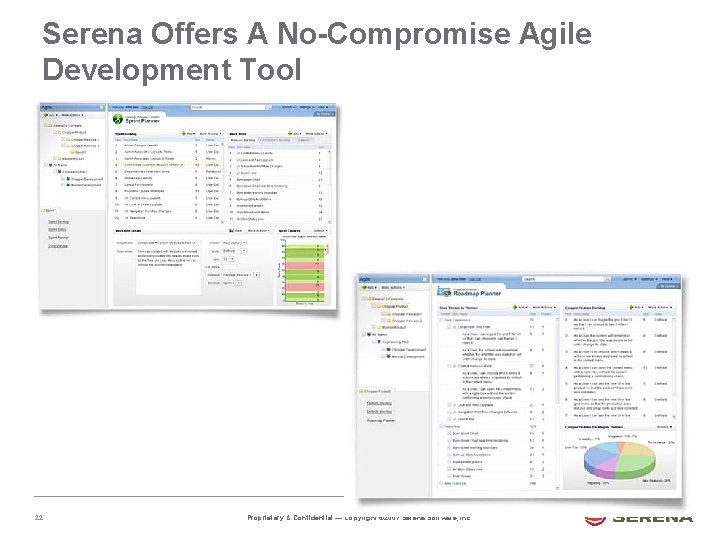
Task: Collapse Reporting theme in Roadmap Planner
Action: pos(442,426)
